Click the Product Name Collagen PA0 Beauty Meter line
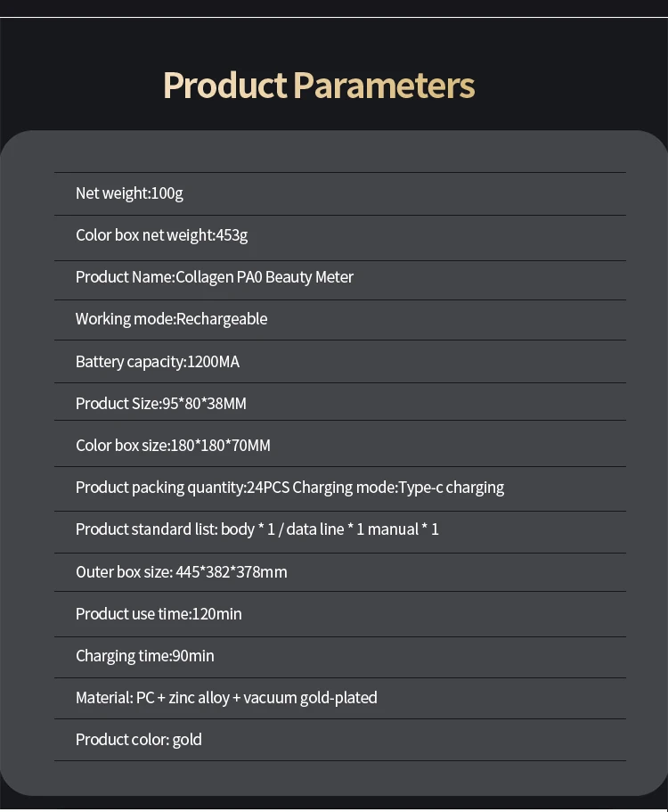Screen dimensions: 668x812 click(214, 277)
